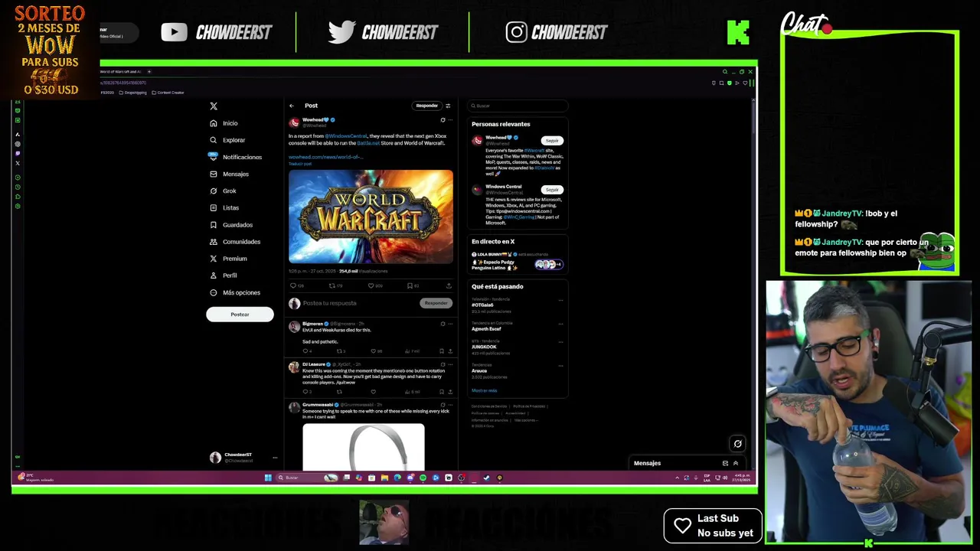Expand the Mensajes drawer chevrons
Viewport: 980px width, 551px height.
pyautogui.click(x=736, y=463)
